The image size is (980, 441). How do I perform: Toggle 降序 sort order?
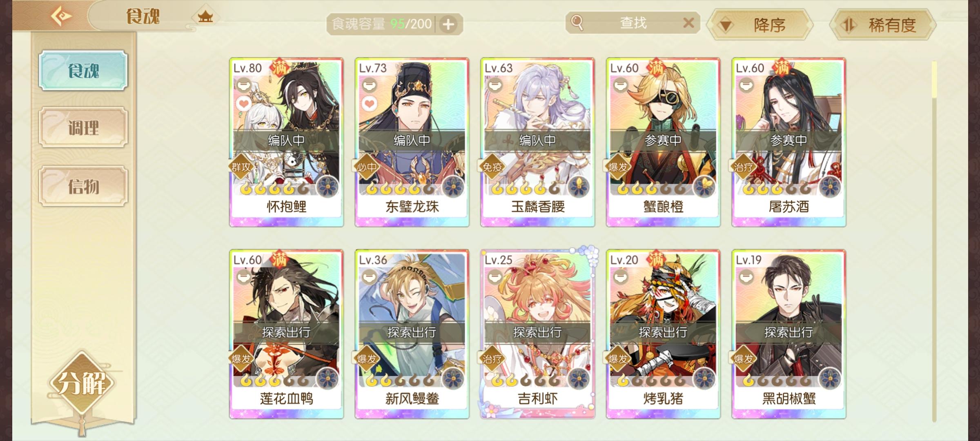760,25
